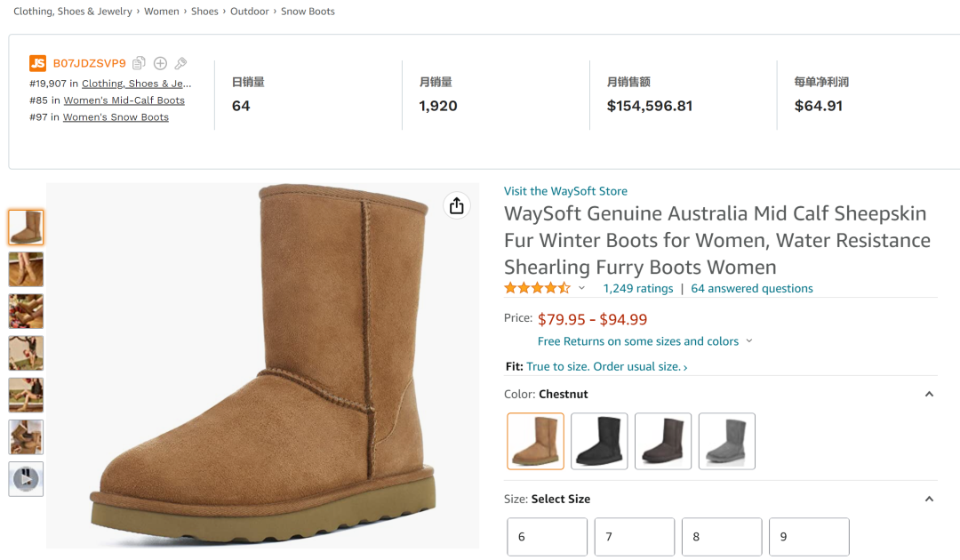Pick size 9 option
960x560 pixels.
coord(808,537)
